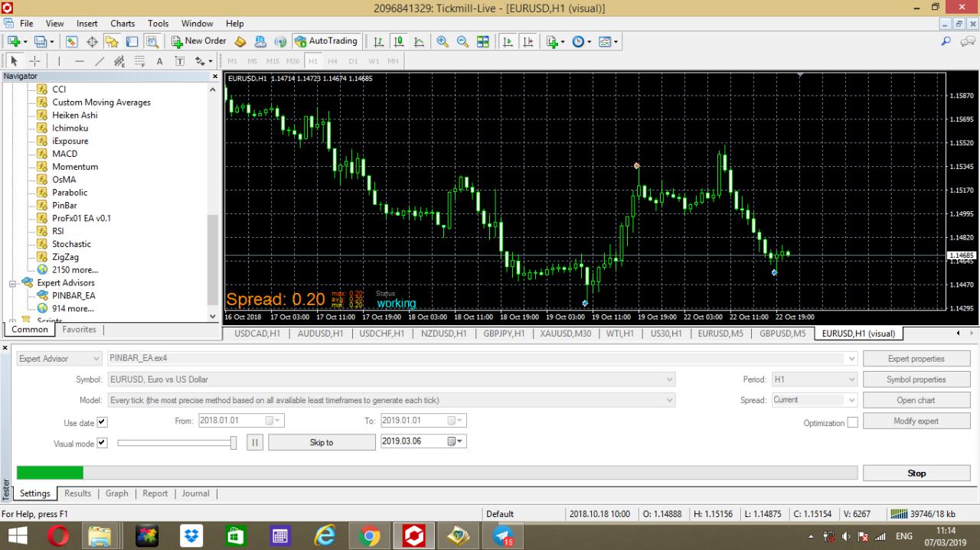Select the H1 timeframe button
The image size is (980, 550).
[312, 61]
